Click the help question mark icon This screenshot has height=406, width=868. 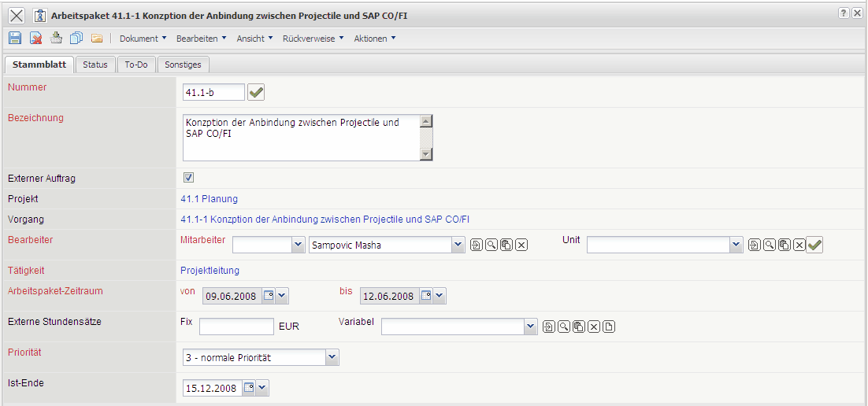pyautogui.click(x=844, y=14)
